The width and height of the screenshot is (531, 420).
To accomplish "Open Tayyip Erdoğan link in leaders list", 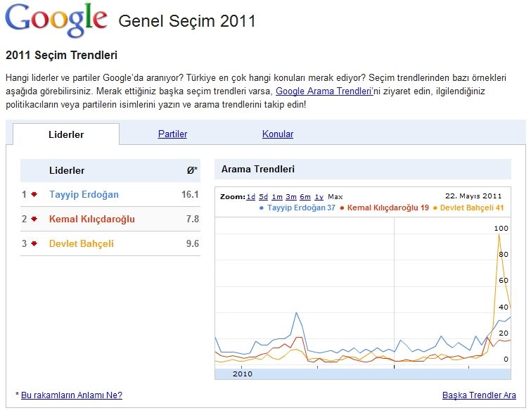I will coord(84,195).
